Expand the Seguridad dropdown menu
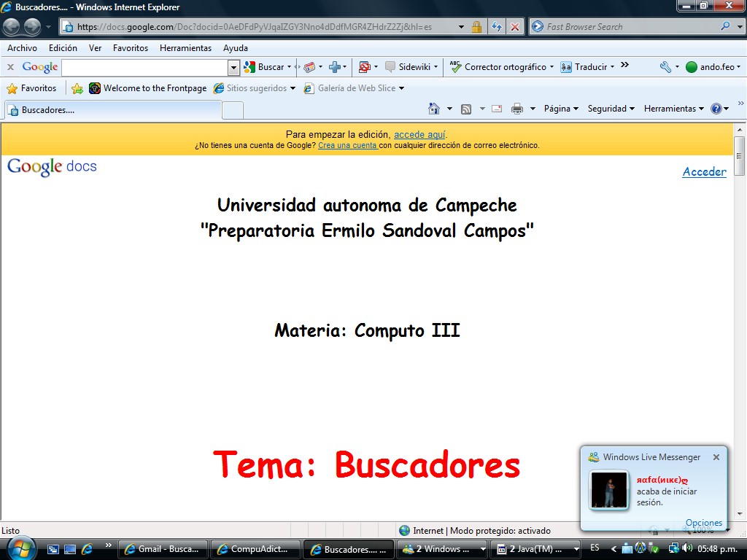This screenshot has height=560, width=747. pos(611,109)
